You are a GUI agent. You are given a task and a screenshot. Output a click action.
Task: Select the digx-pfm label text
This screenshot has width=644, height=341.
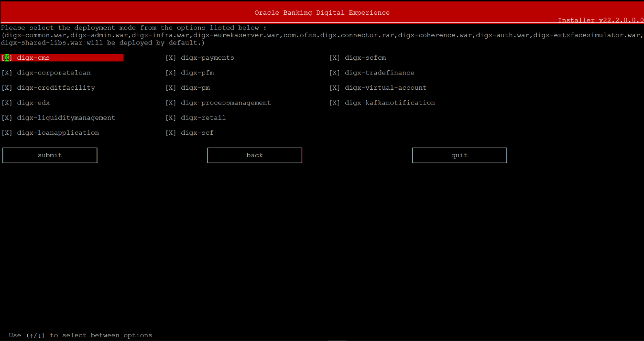(x=197, y=73)
